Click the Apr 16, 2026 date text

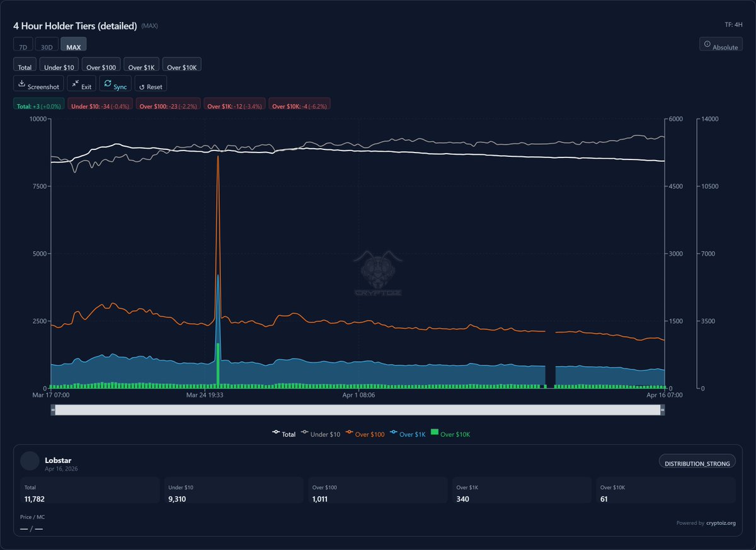[61, 469]
